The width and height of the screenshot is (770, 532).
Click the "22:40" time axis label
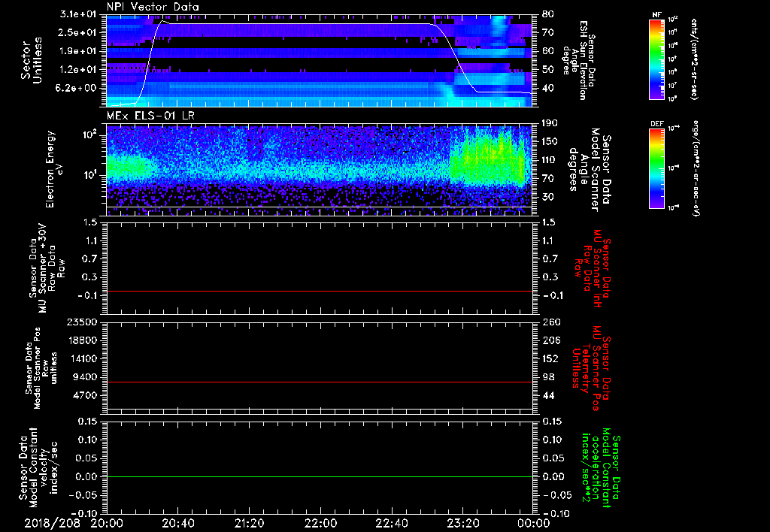(391, 523)
